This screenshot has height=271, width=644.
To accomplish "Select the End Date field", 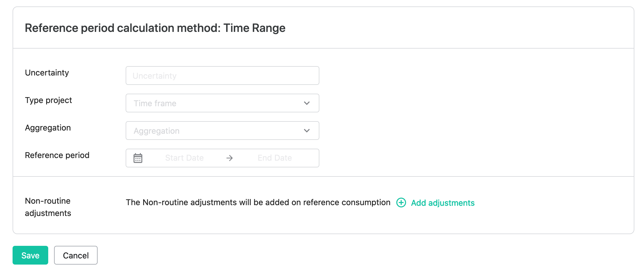I will click(275, 158).
